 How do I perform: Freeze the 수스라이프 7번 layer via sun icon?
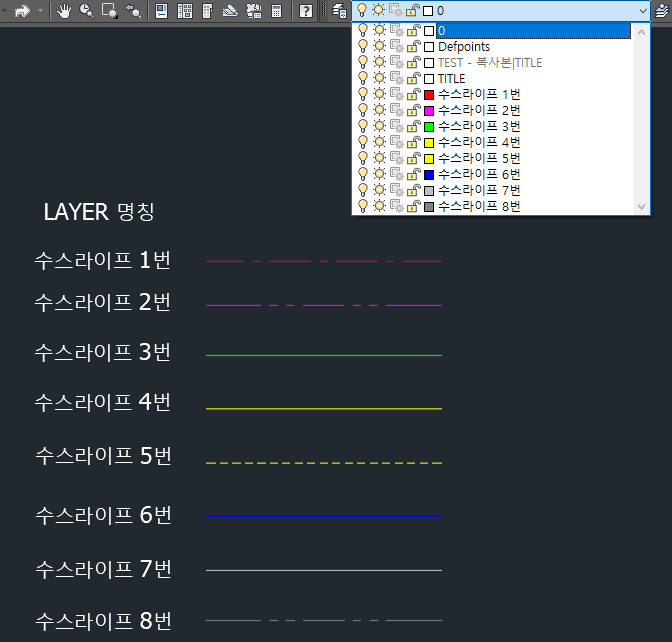pos(379,190)
